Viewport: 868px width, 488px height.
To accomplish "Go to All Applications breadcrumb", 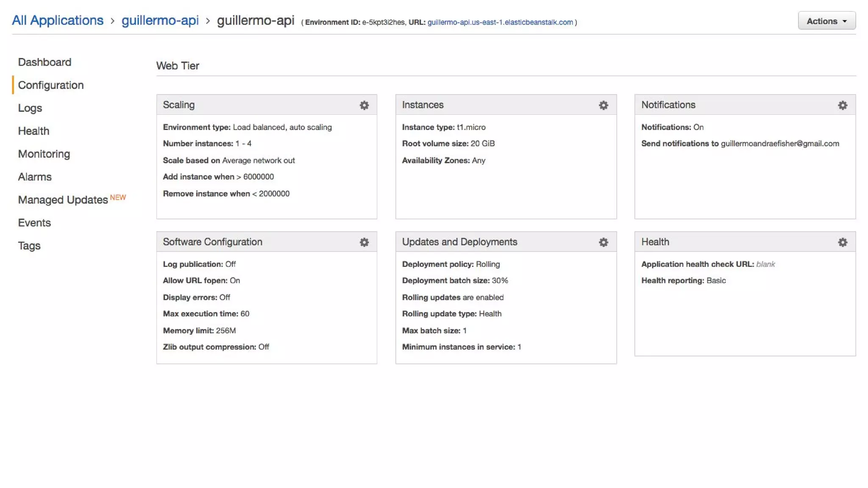I will [x=58, y=20].
